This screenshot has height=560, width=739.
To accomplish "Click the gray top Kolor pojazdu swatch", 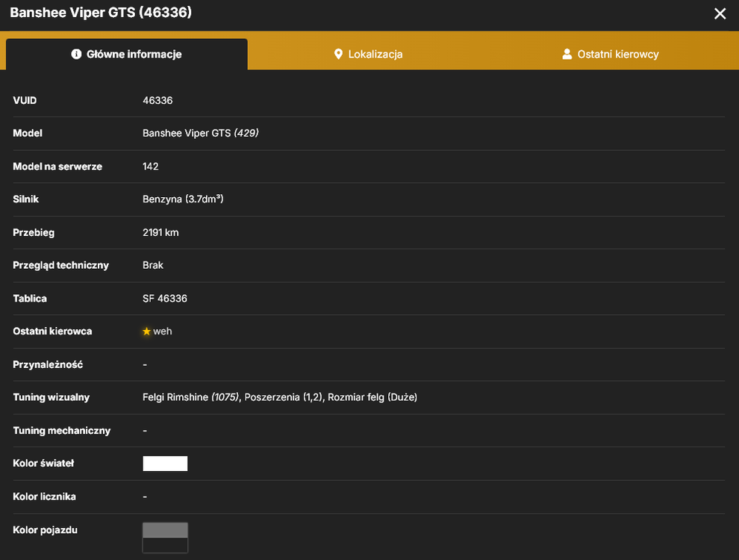I will [x=165, y=530].
